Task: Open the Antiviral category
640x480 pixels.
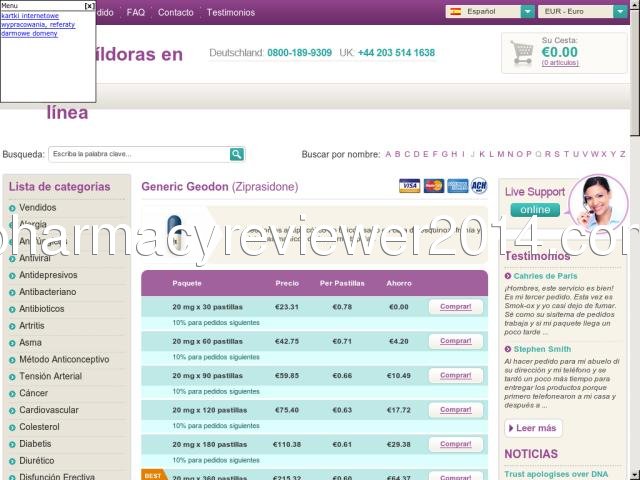Action: [35, 258]
